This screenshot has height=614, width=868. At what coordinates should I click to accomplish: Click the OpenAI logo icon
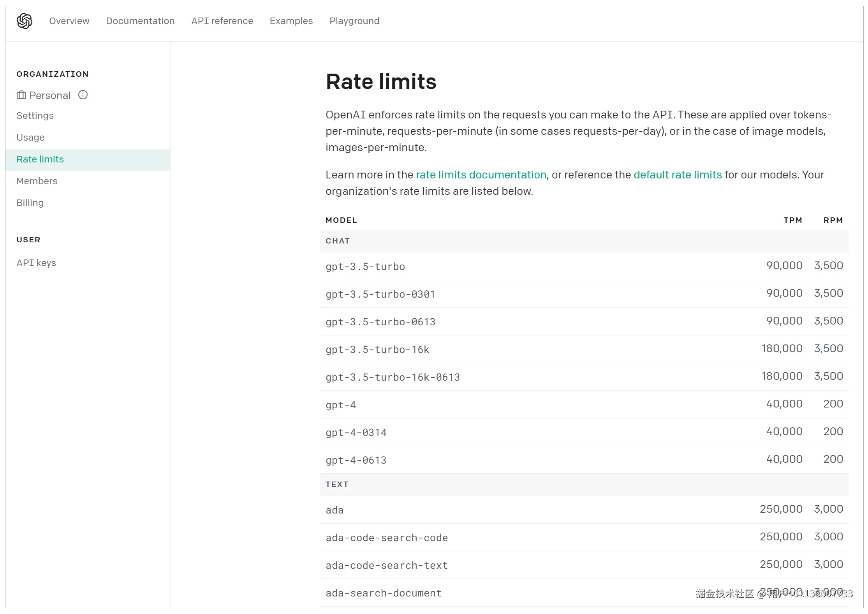(x=24, y=21)
